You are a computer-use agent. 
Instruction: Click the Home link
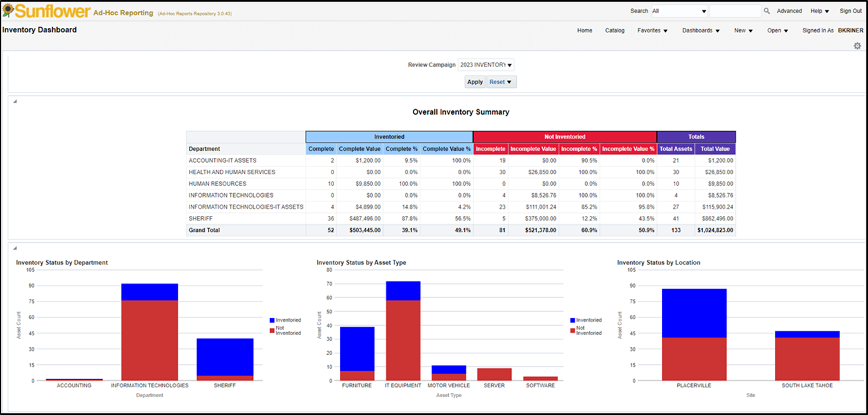(x=585, y=30)
